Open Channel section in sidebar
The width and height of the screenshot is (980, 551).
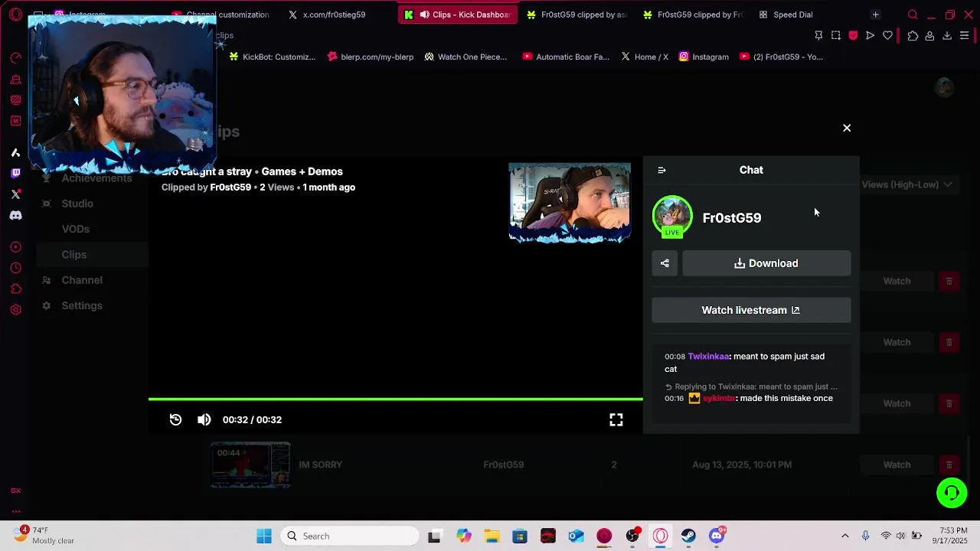tap(82, 280)
